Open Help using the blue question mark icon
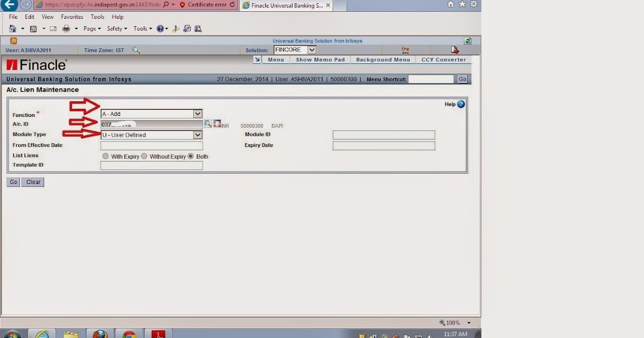This screenshot has width=644, height=338. point(460,104)
